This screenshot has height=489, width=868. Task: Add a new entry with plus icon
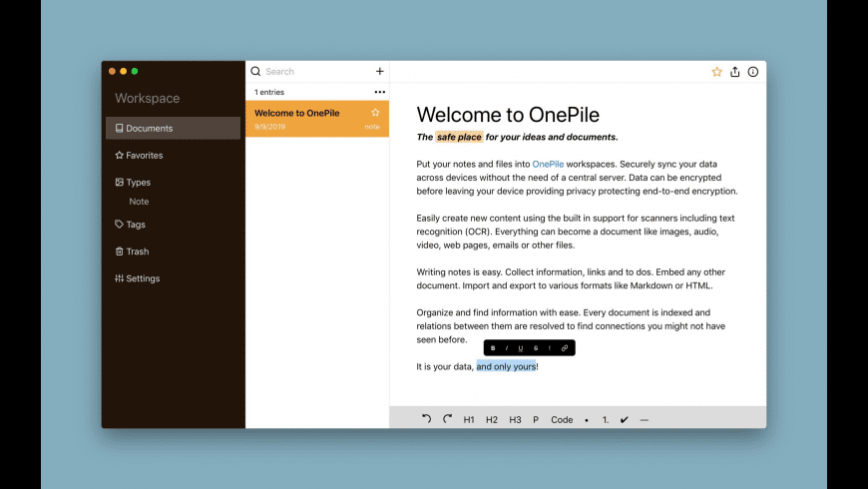point(380,71)
